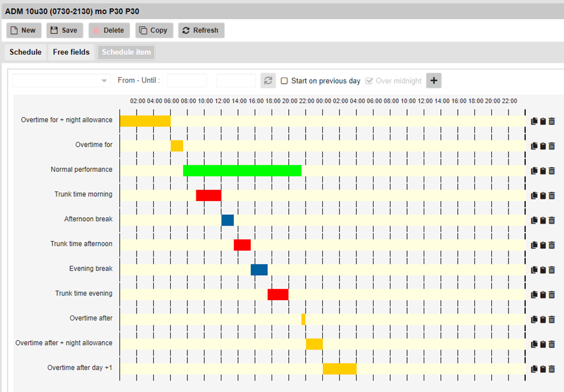This screenshot has width=564, height=392.
Task: Delete the Evening break row
Action: pyautogui.click(x=552, y=270)
